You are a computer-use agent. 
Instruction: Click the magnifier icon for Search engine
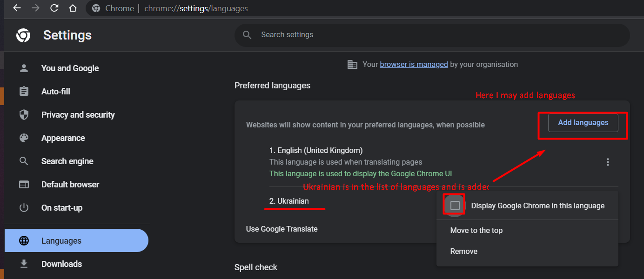(x=24, y=161)
